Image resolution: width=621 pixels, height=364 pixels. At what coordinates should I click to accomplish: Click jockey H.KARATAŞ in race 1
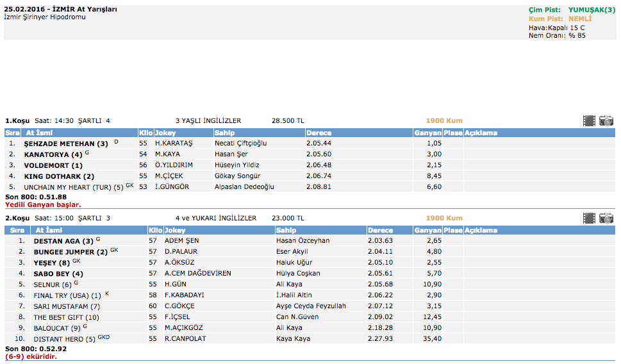click(x=173, y=144)
